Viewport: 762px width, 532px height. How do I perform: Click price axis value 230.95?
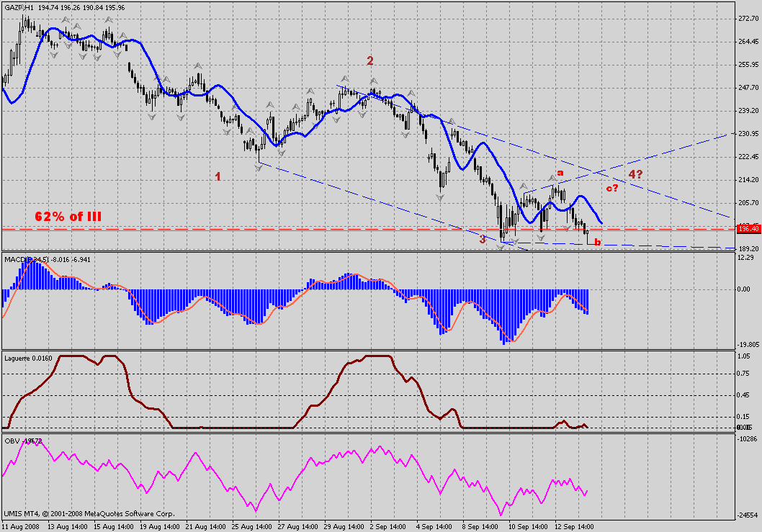pyautogui.click(x=748, y=134)
